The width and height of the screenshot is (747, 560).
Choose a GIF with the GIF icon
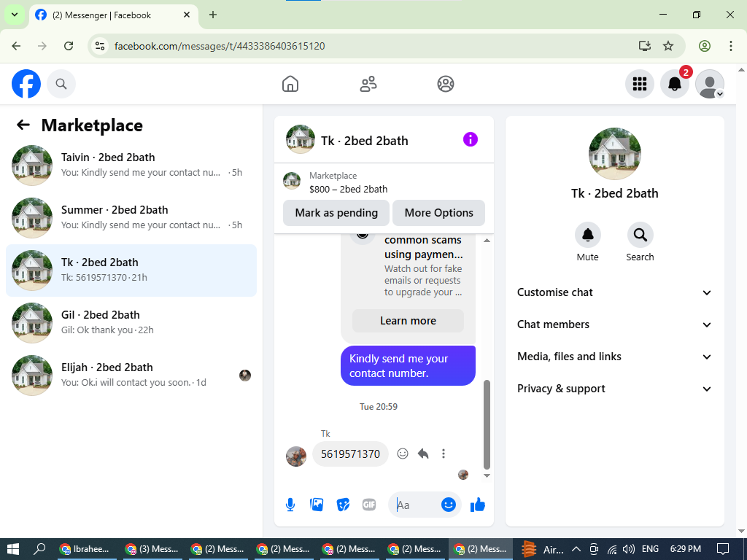(x=369, y=505)
